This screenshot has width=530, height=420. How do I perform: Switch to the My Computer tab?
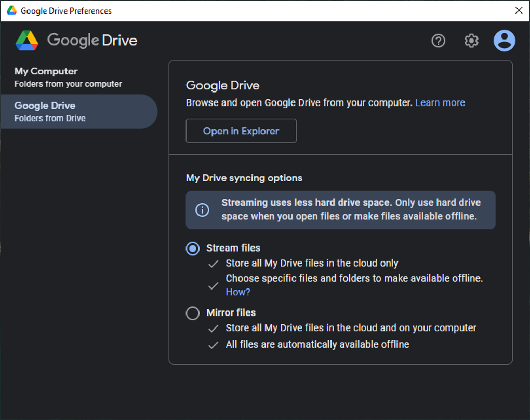click(x=68, y=77)
